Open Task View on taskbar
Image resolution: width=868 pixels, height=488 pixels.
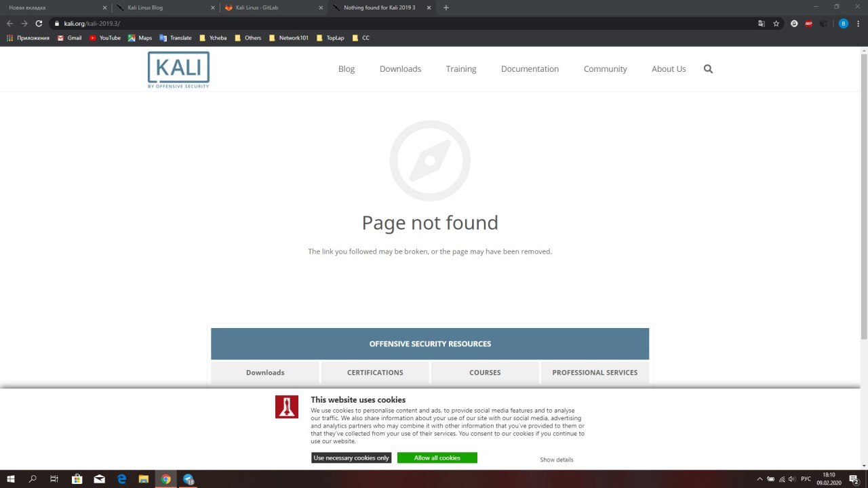54,479
